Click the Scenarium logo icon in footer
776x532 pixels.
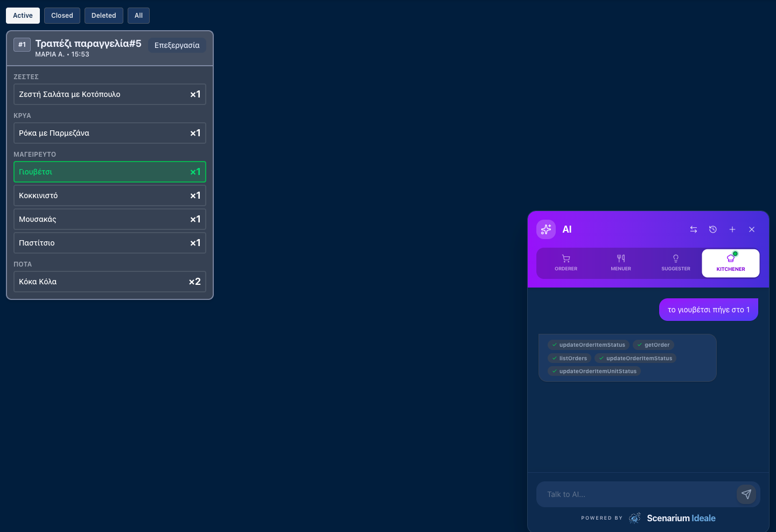[x=635, y=518]
